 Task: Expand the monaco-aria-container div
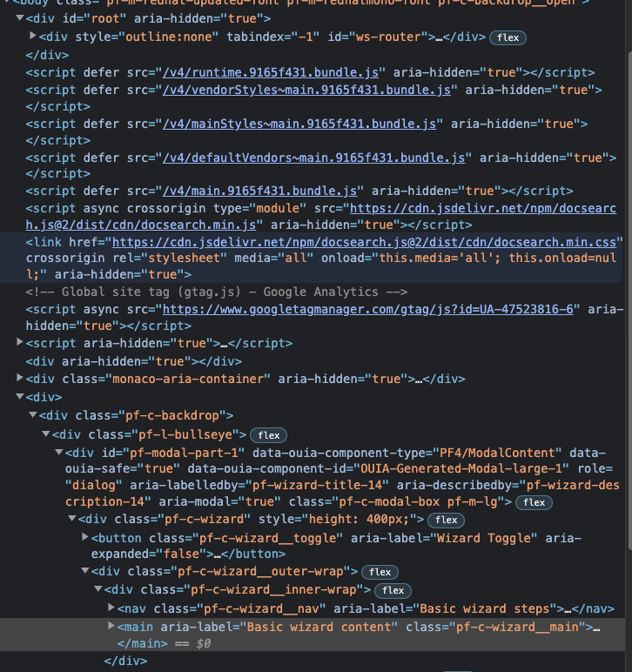click(x=19, y=378)
